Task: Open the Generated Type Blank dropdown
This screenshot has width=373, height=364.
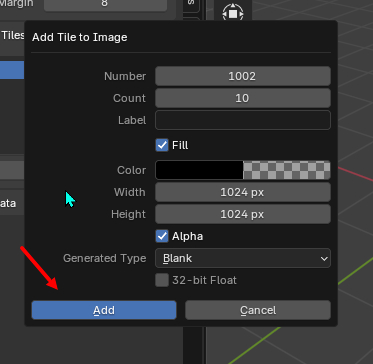Action: [243, 258]
